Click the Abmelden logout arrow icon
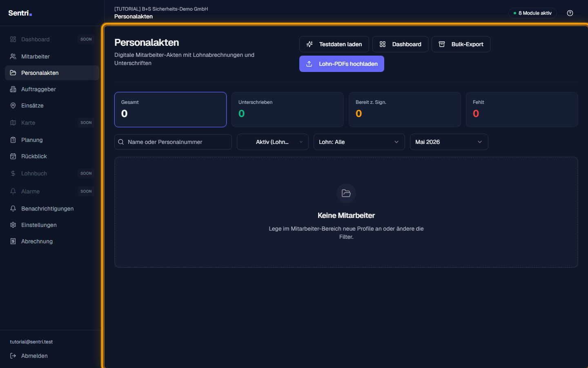This screenshot has width=588, height=368. coord(13,356)
